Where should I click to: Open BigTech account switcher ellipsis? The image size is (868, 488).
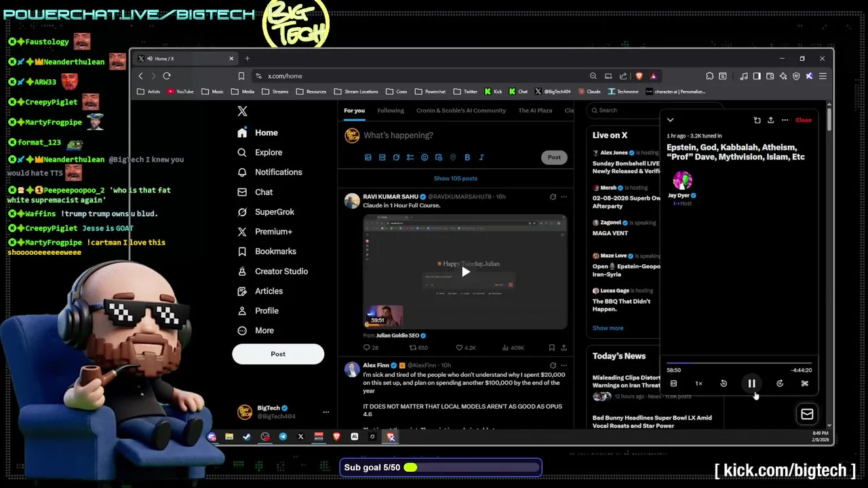(325, 412)
